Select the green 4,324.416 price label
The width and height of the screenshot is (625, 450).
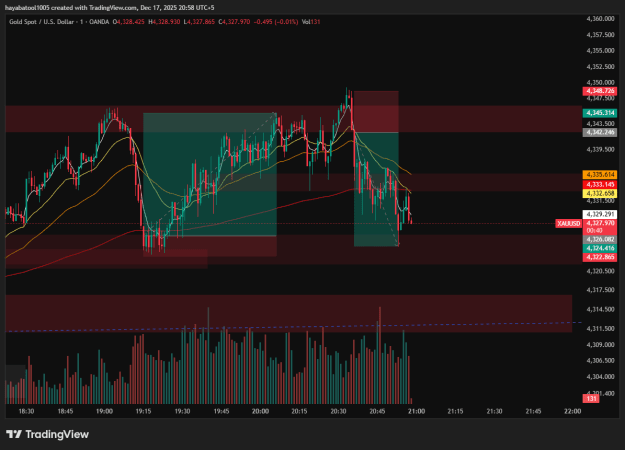click(x=600, y=248)
